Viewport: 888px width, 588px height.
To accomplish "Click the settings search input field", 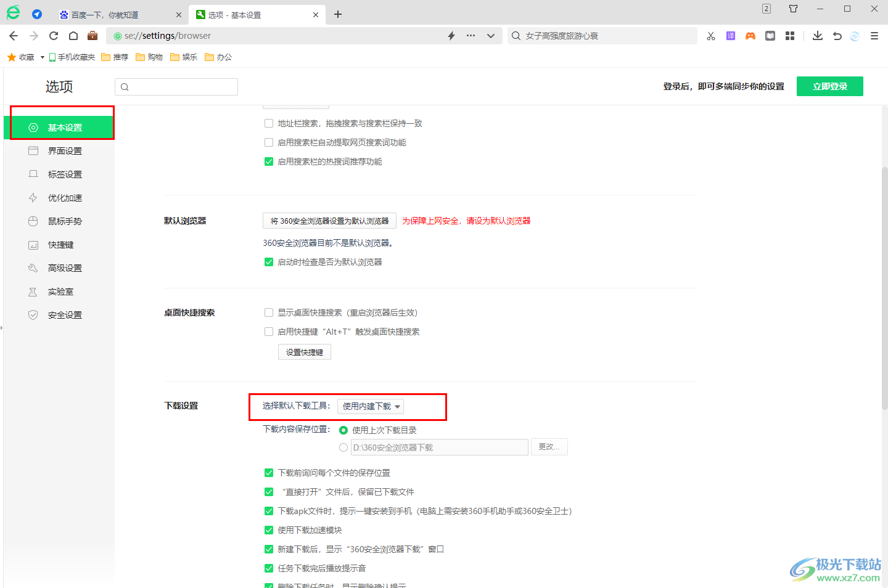I will click(176, 87).
